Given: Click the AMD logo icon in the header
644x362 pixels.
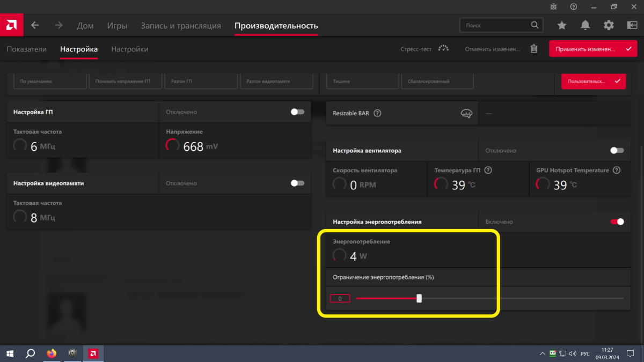Looking at the screenshot, I should coord(11,25).
